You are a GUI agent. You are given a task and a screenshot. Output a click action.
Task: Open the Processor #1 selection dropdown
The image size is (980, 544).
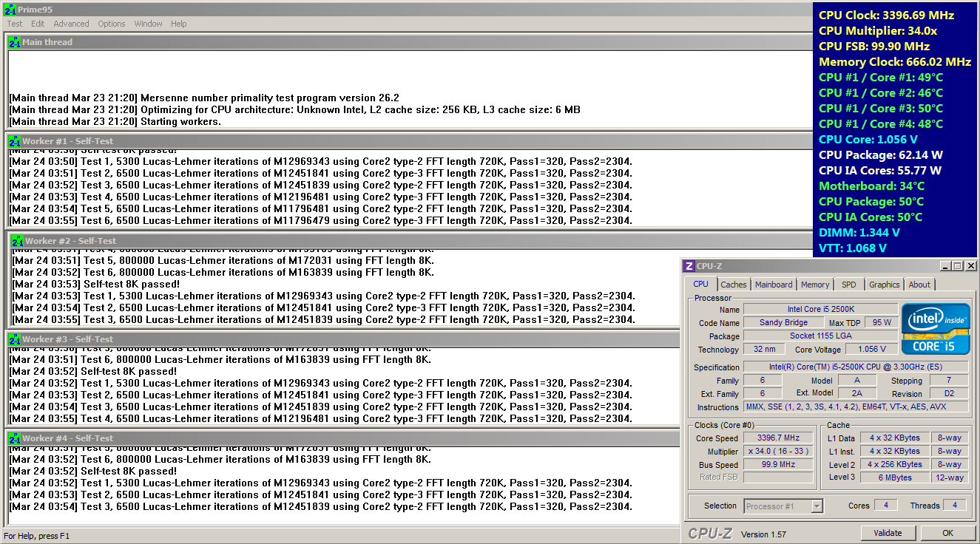tap(817, 506)
